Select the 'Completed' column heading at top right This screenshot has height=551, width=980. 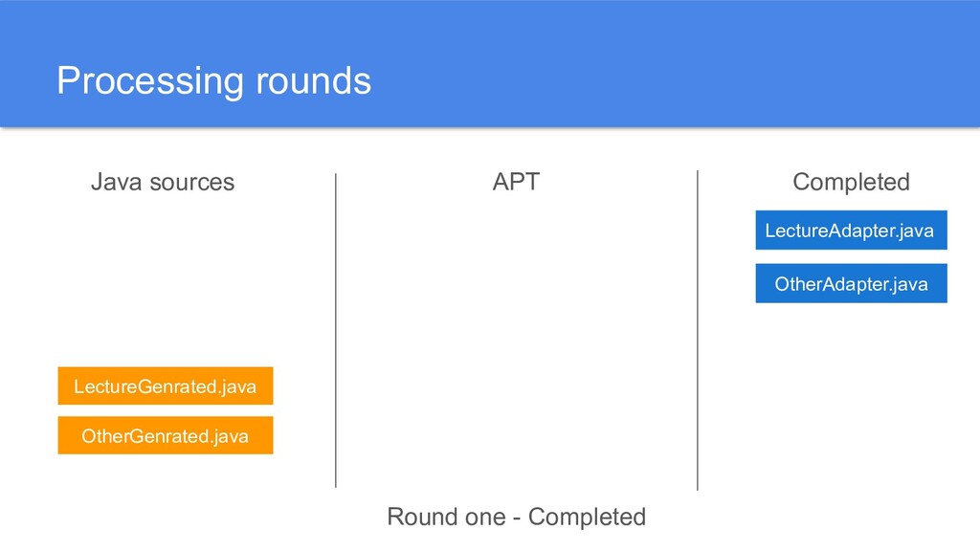coord(851,182)
